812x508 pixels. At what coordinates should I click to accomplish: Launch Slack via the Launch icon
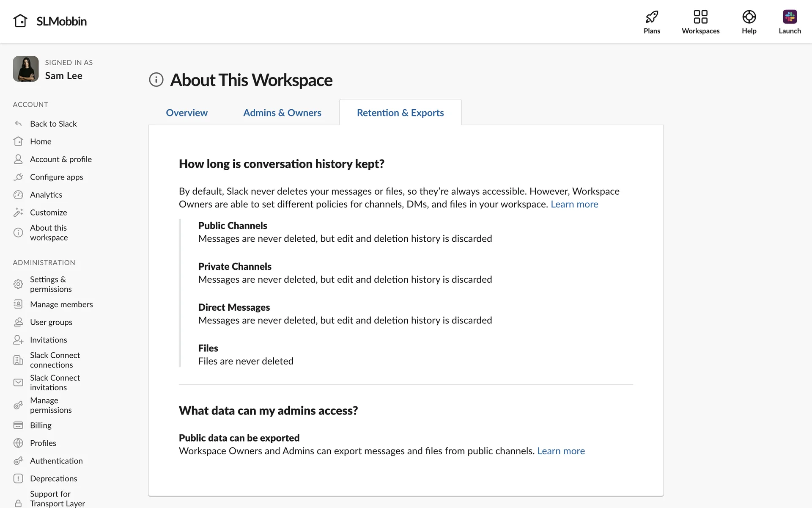pos(789,17)
